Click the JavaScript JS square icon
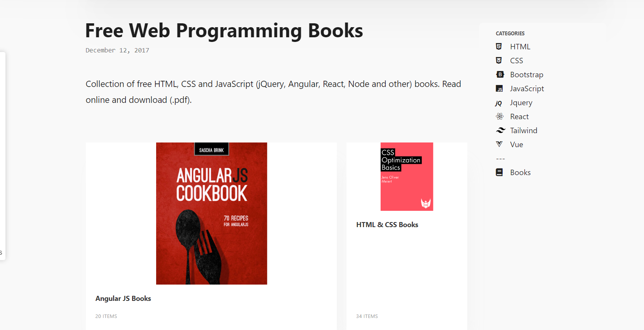This screenshot has height=330, width=644. [x=500, y=89]
